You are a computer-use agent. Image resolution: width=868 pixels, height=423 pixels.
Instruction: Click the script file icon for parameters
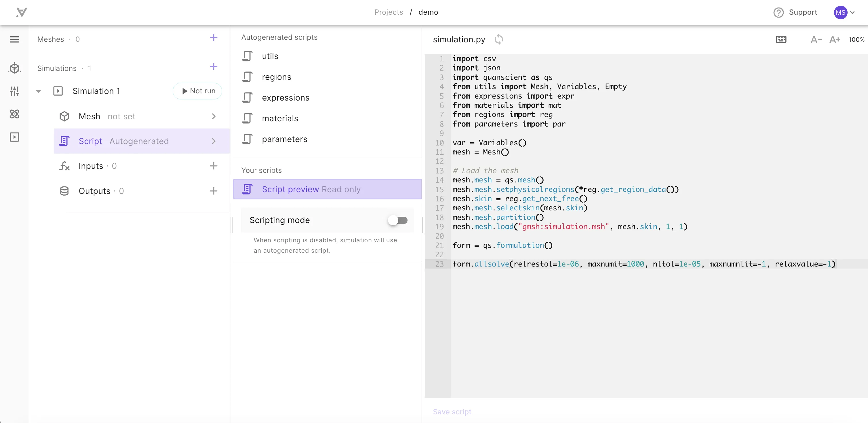coord(248,139)
